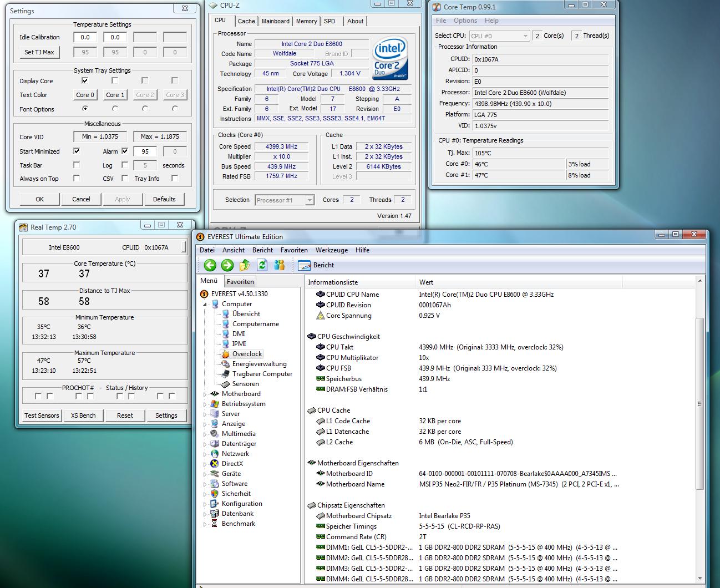Expand Geräte node in tree

[205, 474]
